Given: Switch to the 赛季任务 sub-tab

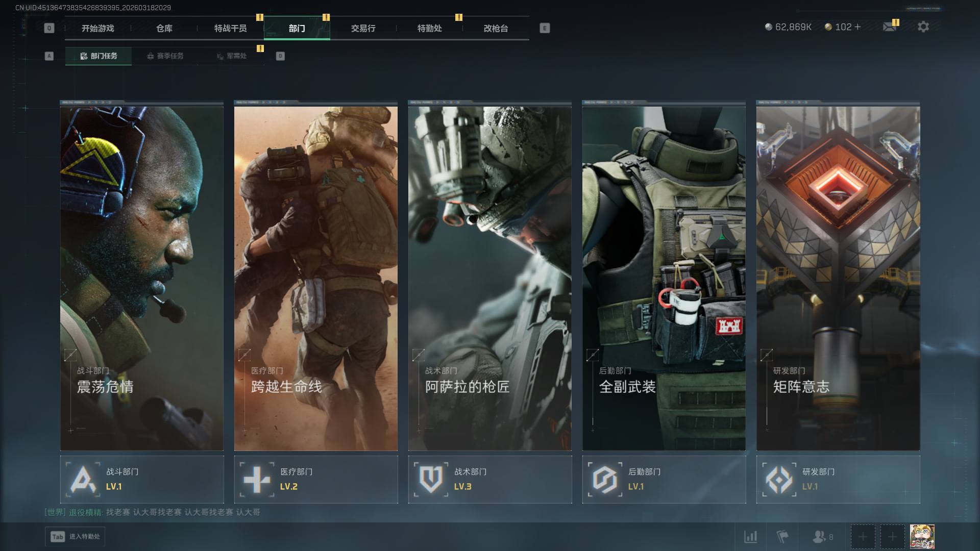Looking at the screenshot, I should pos(165,56).
